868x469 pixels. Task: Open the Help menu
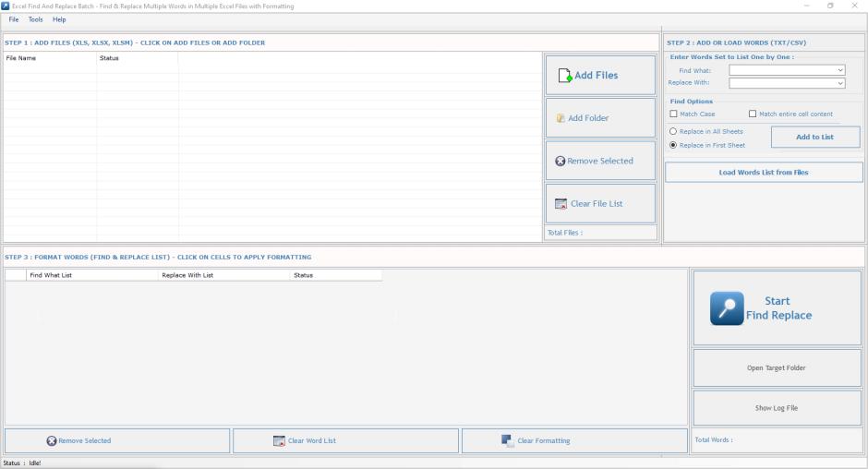tap(59, 19)
